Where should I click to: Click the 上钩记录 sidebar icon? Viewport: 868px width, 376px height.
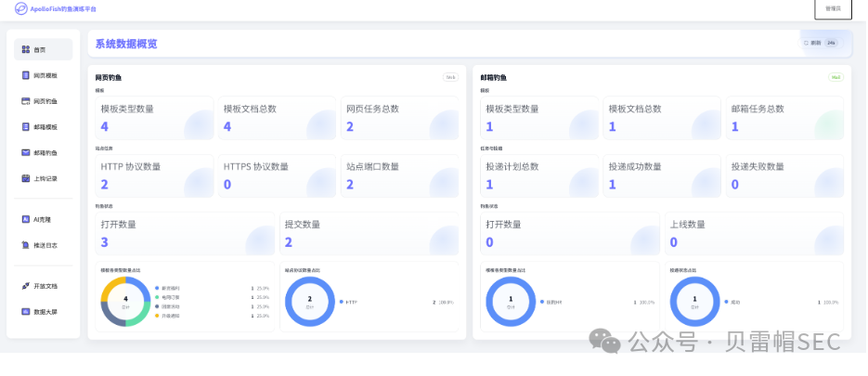(x=25, y=178)
